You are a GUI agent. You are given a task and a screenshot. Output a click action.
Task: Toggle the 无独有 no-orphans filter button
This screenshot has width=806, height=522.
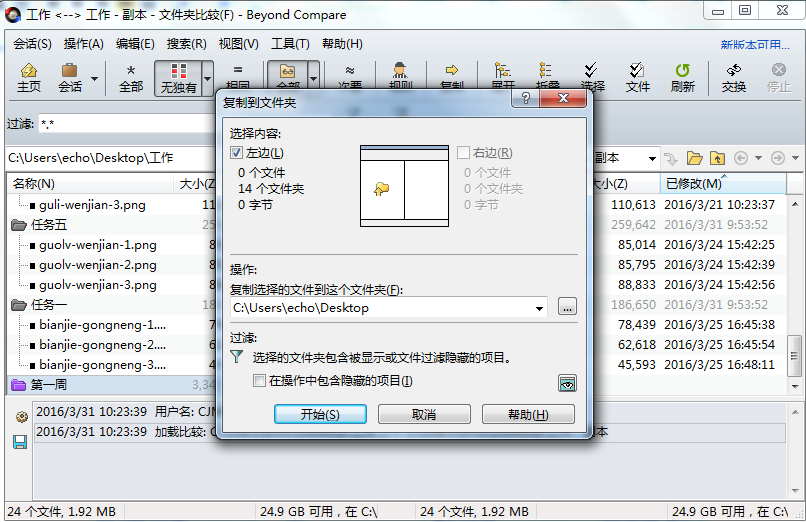click(178, 78)
